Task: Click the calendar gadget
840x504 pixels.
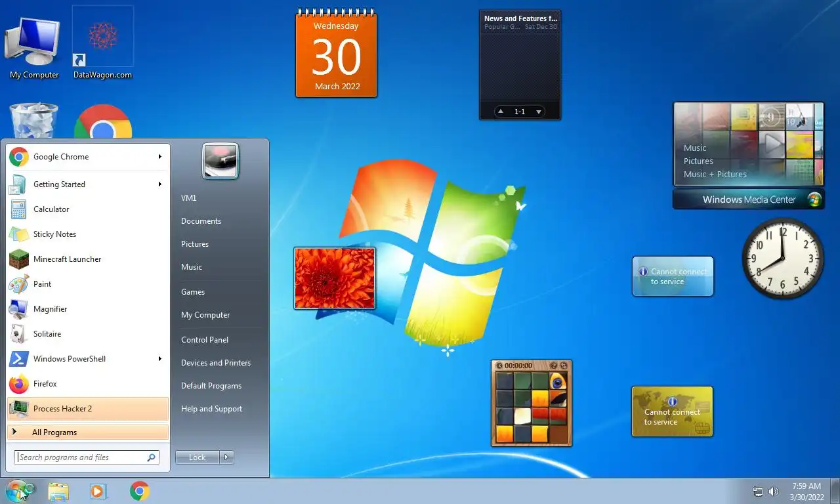Action: 336,53
